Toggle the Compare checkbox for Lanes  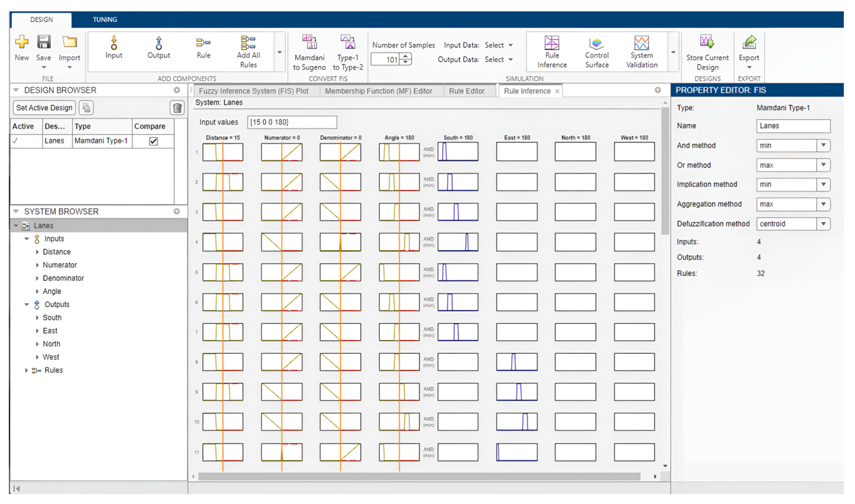pyautogui.click(x=153, y=141)
